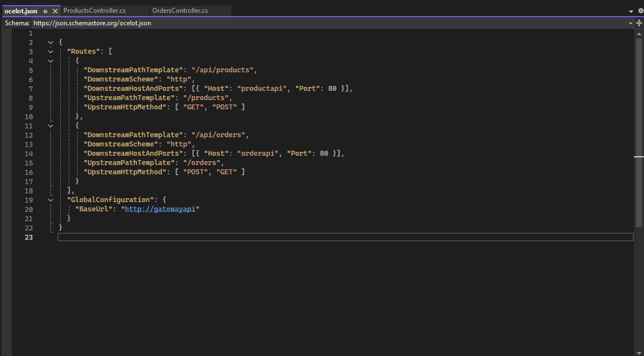Click the "/api/orders" value
Screen dimensions: 644x356
click(218, 135)
